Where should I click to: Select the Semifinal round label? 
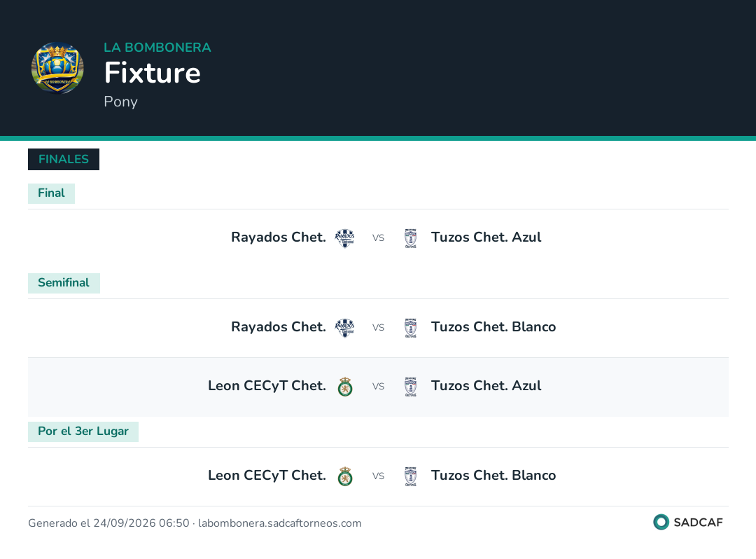[64, 283]
